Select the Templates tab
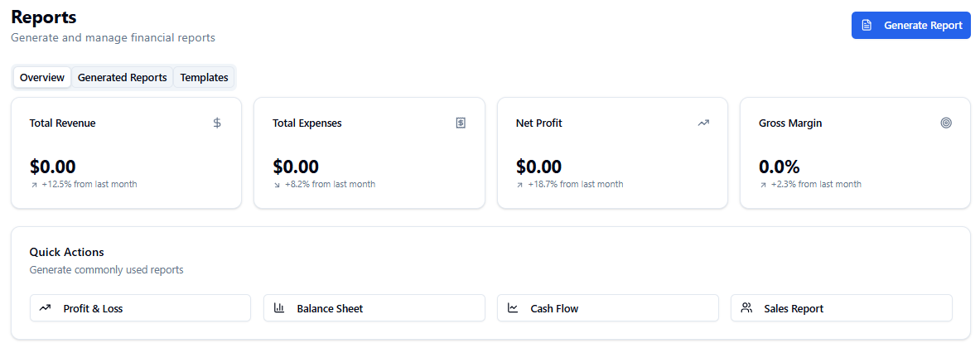The width and height of the screenshot is (980, 348). click(204, 78)
